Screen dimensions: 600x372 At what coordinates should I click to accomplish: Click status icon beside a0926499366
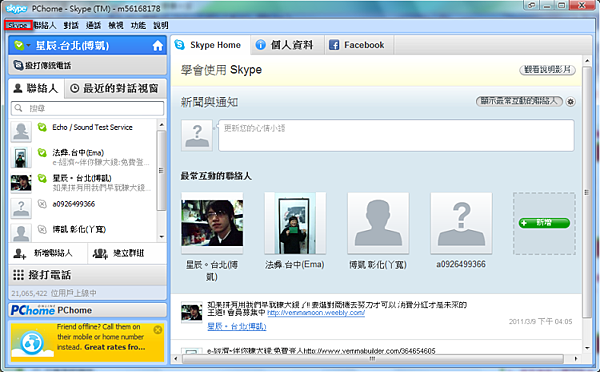coord(42,204)
